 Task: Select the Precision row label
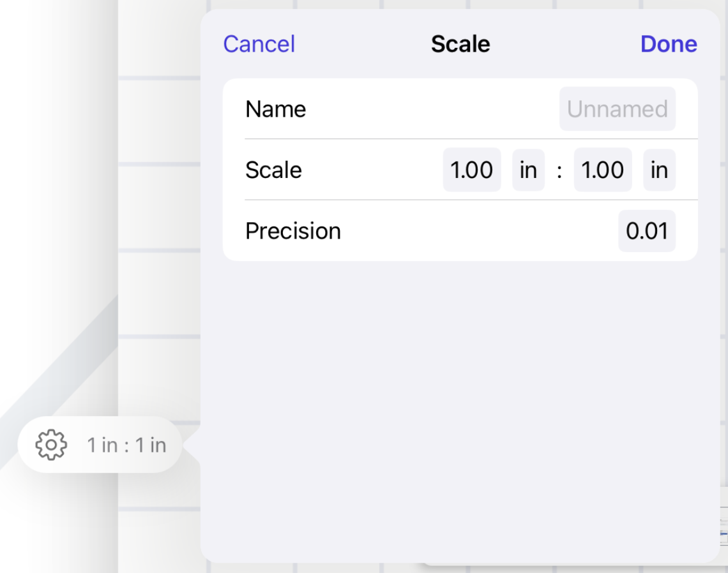point(292,231)
